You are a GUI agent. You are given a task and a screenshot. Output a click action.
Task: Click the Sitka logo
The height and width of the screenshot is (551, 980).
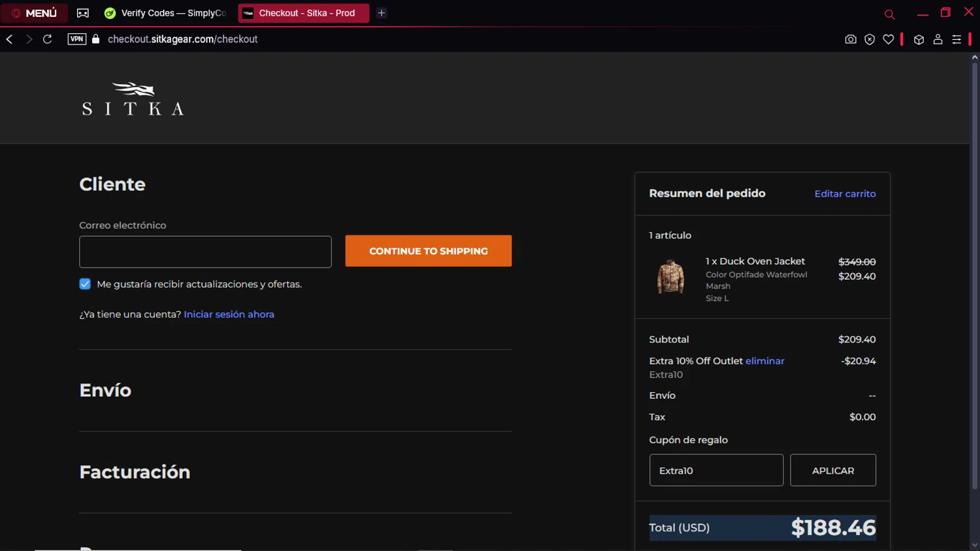[x=133, y=99]
